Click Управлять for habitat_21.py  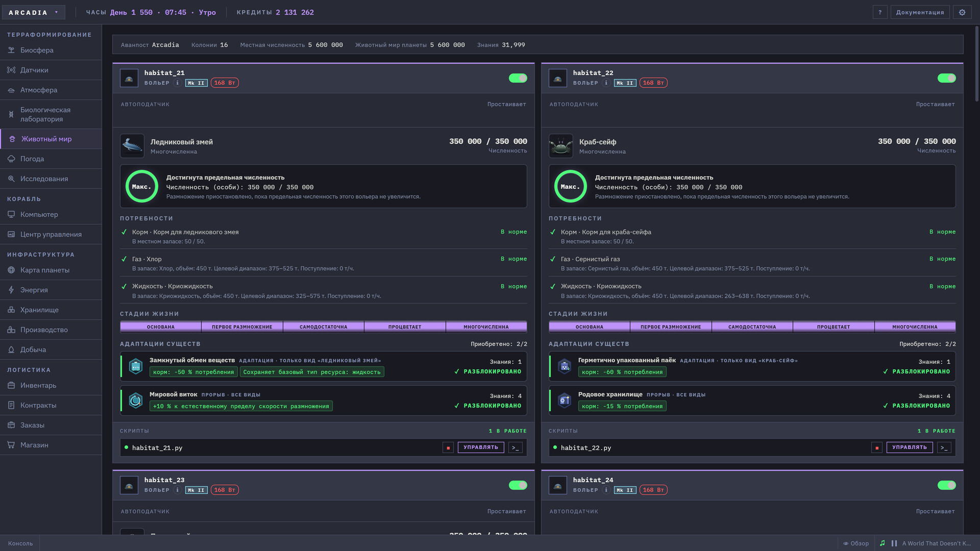[x=481, y=447]
